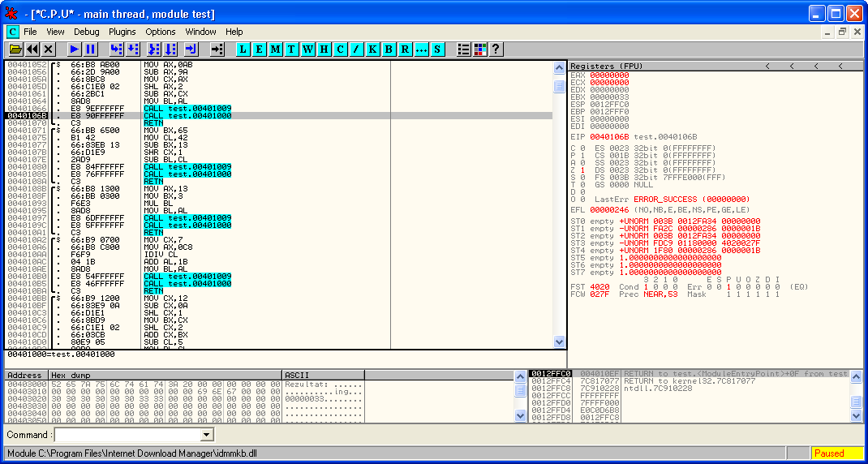The height and width of the screenshot is (464, 868).
Task: Show Memory map via M button
Action: [276, 49]
